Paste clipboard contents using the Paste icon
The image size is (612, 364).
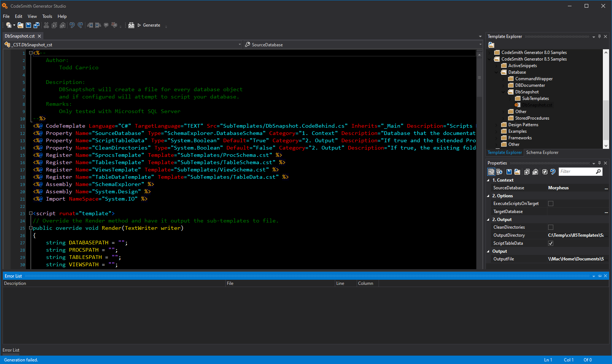click(x=535, y=171)
